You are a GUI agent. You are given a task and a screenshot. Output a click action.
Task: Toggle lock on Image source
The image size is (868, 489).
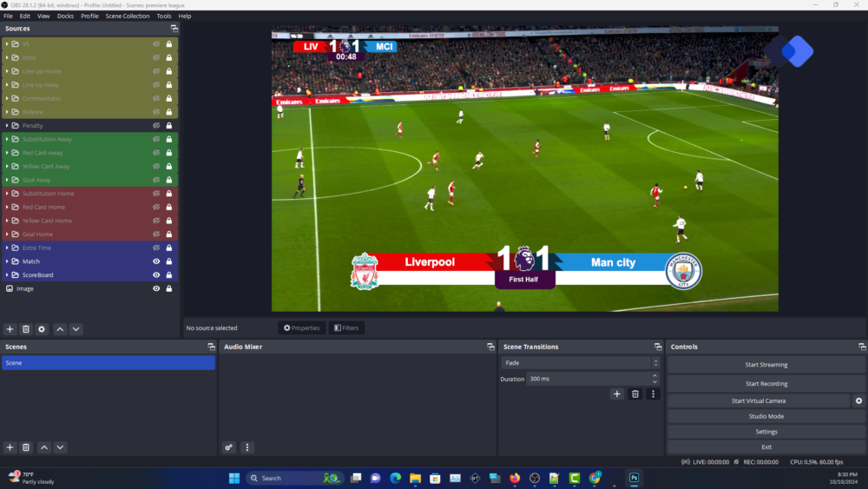(169, 288)
